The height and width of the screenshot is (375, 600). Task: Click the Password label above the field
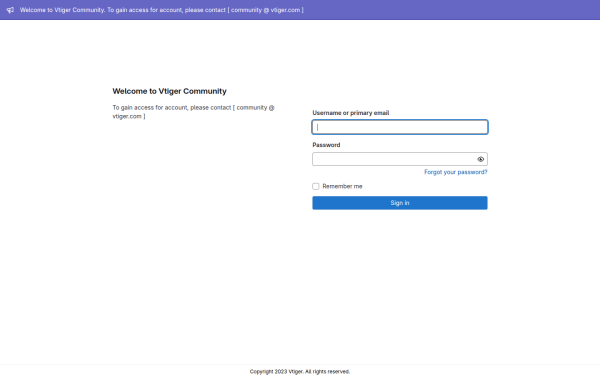point(326,145)
